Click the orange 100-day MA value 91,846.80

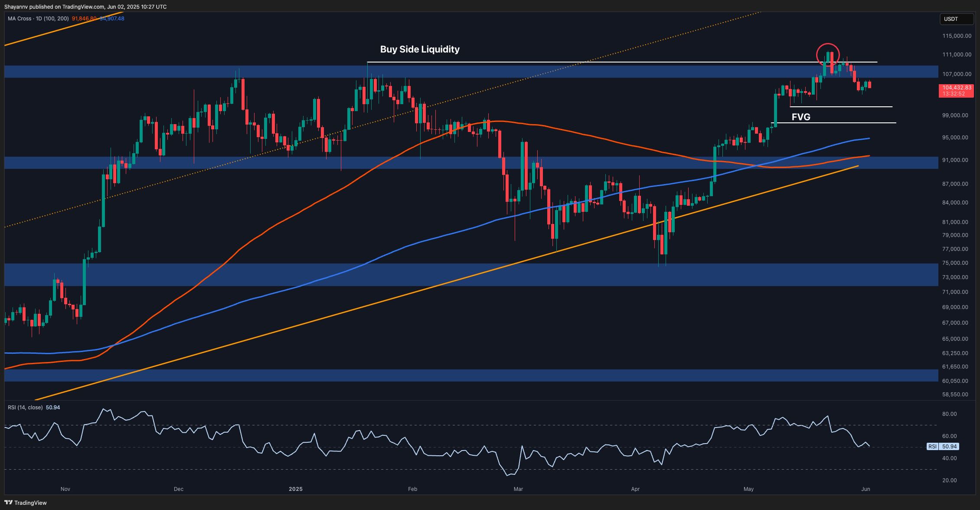pos(84,19)
